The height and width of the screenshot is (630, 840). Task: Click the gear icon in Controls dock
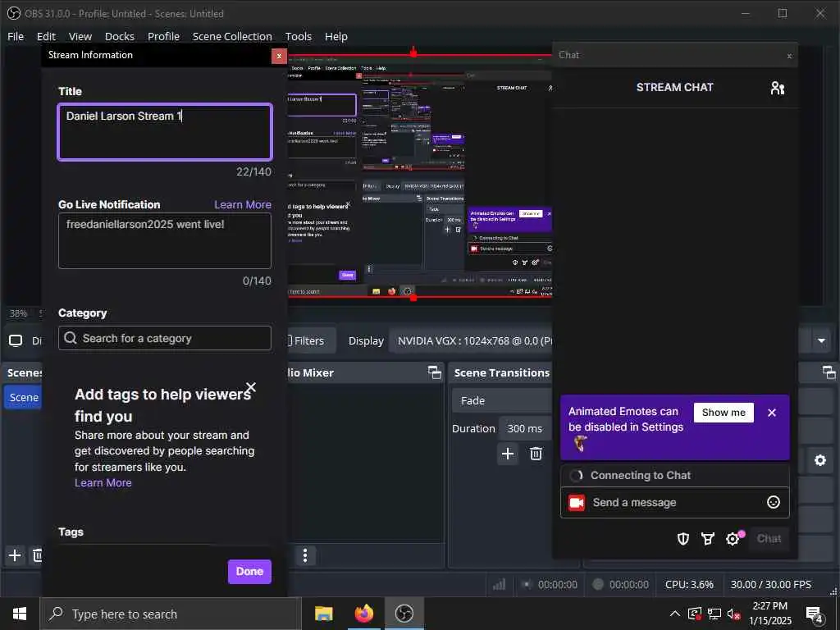820,460
